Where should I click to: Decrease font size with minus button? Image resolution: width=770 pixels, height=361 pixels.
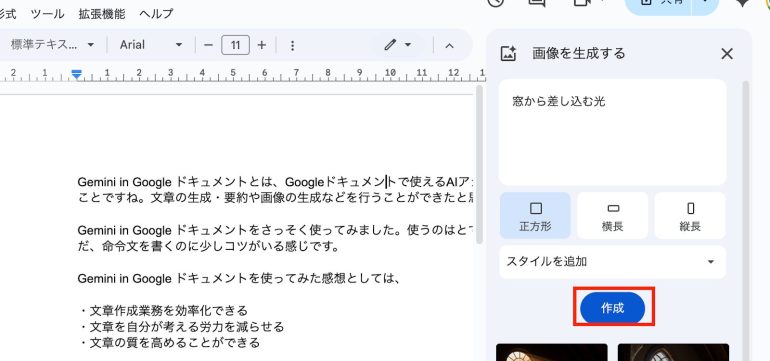tap(208, 45)
